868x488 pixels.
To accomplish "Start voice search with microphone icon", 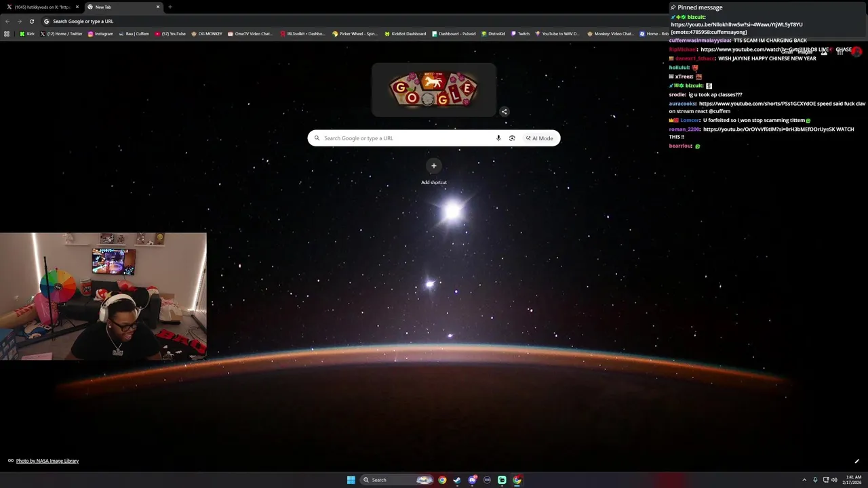I will click(x=498, y=138).
